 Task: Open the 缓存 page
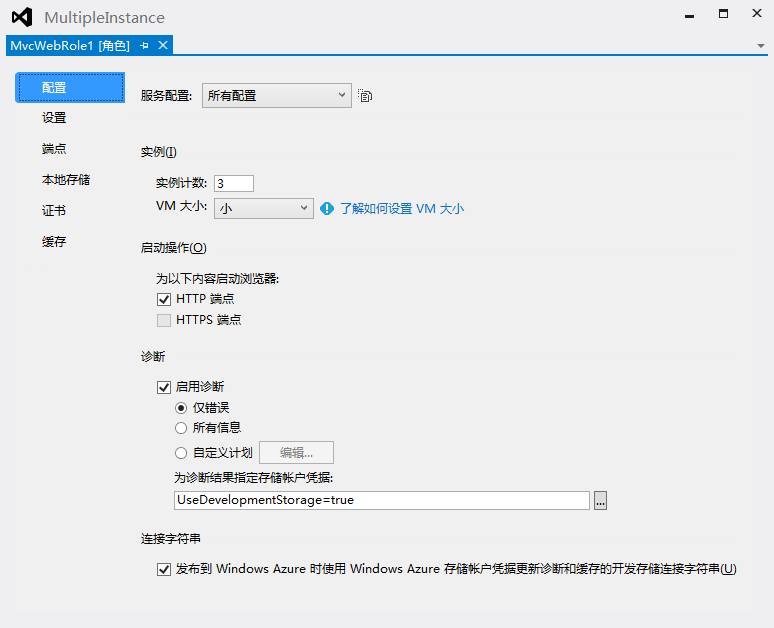pos(54,242)
